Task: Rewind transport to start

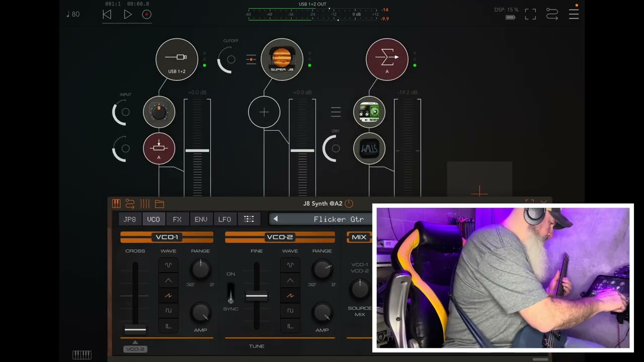Action: pos(107,15)
